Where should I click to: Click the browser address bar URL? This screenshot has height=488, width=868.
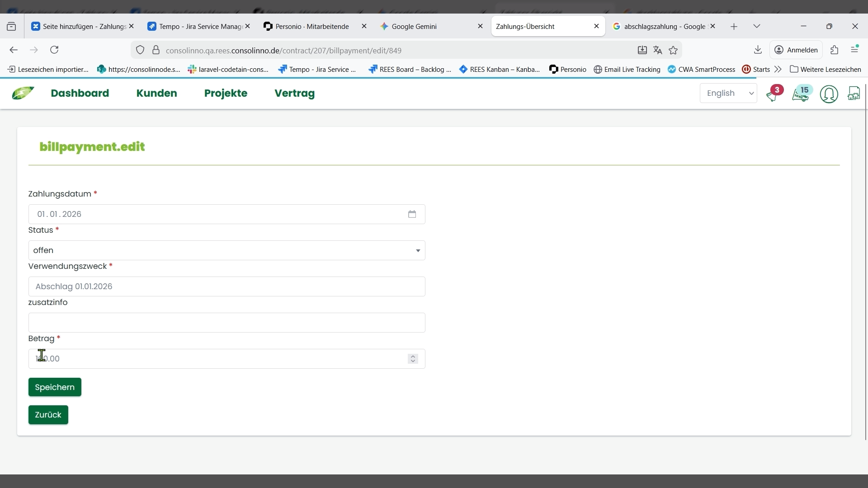(283, 50)
